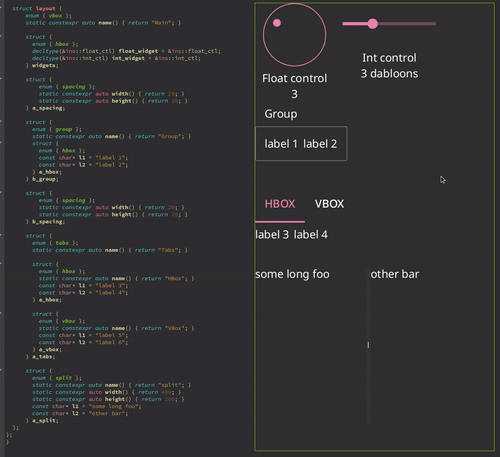Click the 'Float control' label in preview
Image resolution: width=500 pixels, height=457 pixels.
pyautogui.click(x=294, y=78)
